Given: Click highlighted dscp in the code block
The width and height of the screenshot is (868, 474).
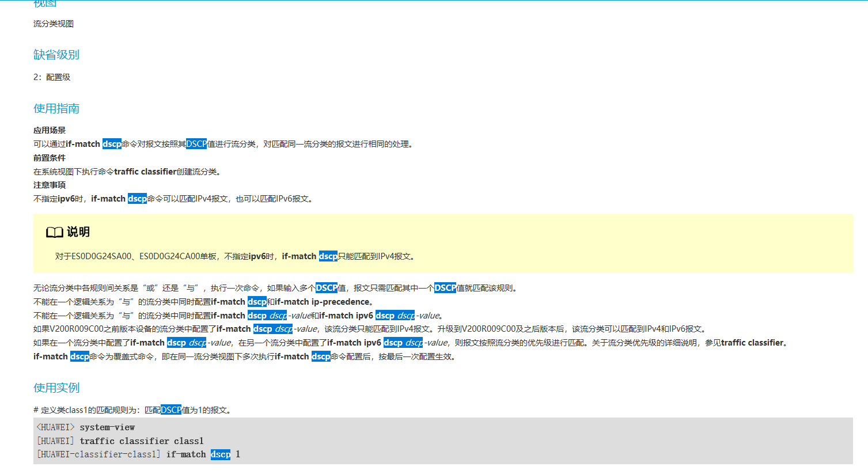Looking at the screenshot, I should coord(221,454).
